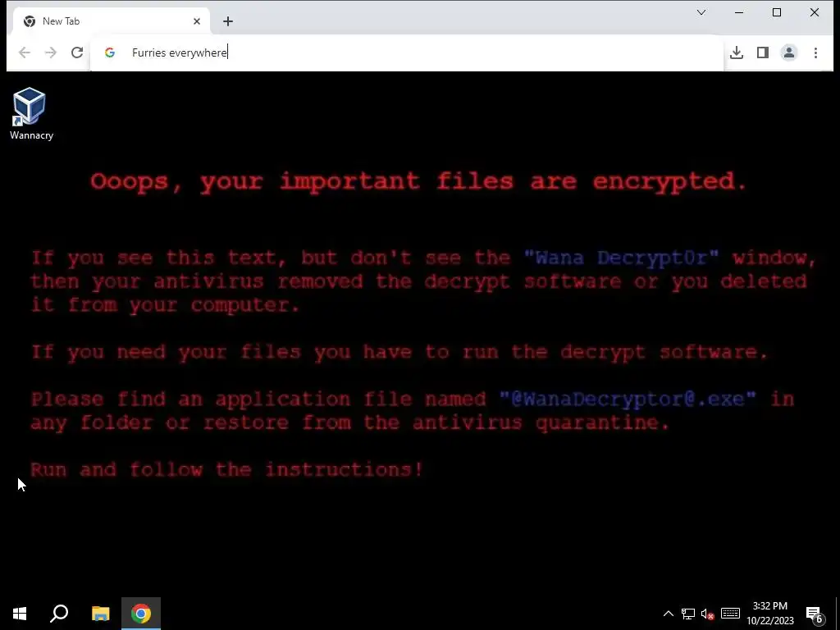Click the blue '"Wana Decrypt0r"' text
The height and width of the screenshot is (630, 840).
[x=621, y=258]
